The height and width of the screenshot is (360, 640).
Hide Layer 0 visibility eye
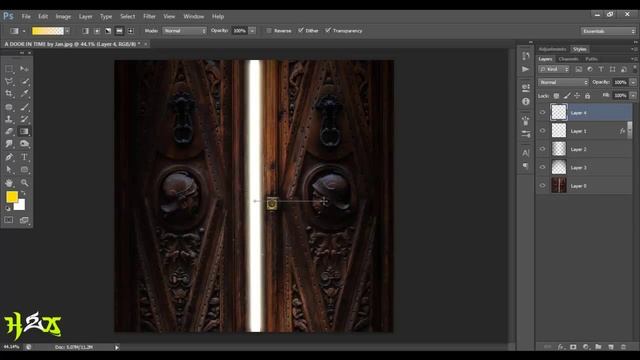tap(542, 186)
